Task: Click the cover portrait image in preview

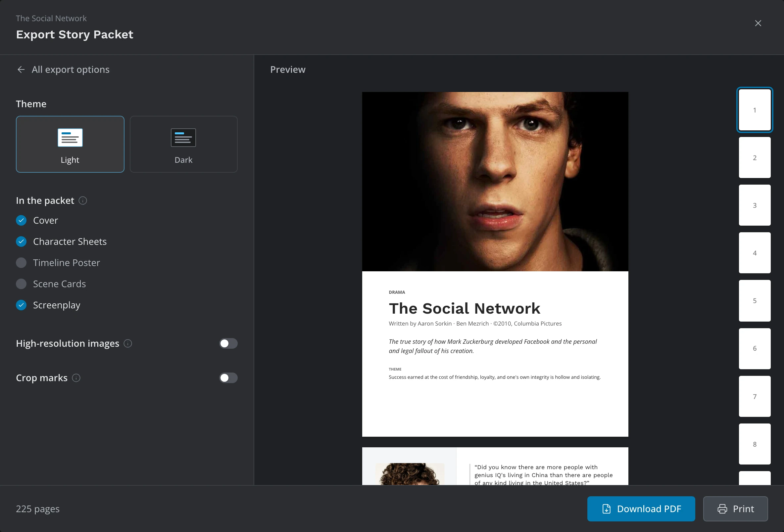Action: pyautogui.click(x=495, y=181)
